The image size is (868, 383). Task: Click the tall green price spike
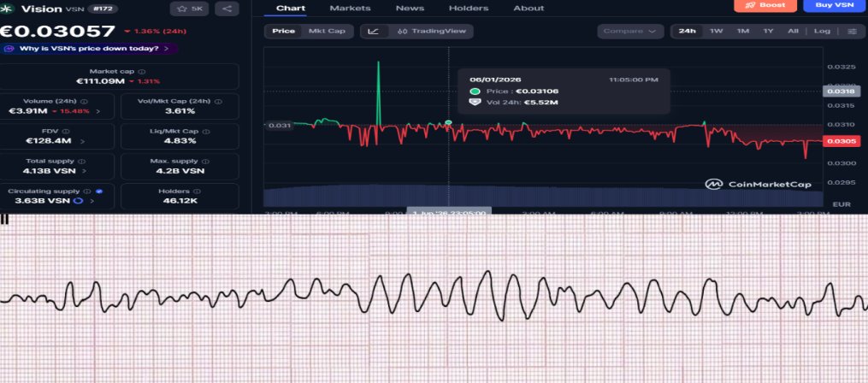379,94
